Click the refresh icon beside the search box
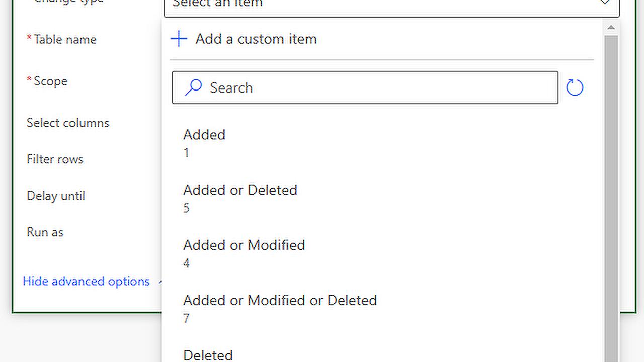644x362 pixels. click(x=575, y=87)
